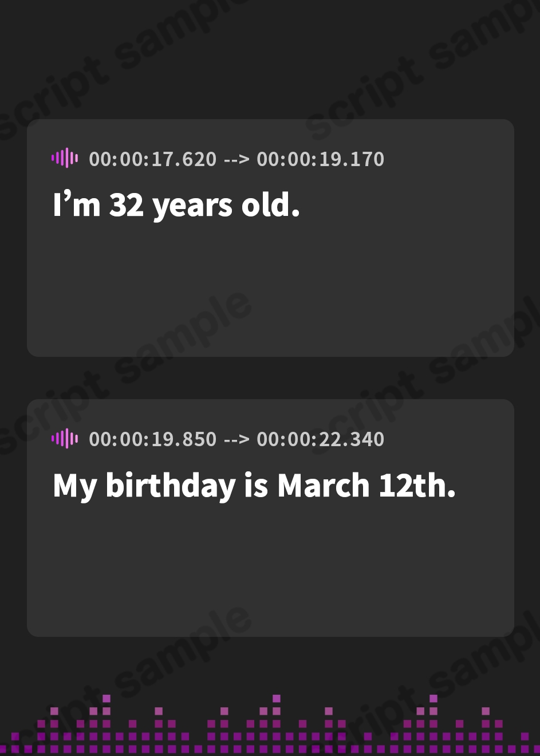540x756 pixels.
Task: Click empty area below "I'm 32 years old."
Action: pyautogui.click(x=270, y=286)
